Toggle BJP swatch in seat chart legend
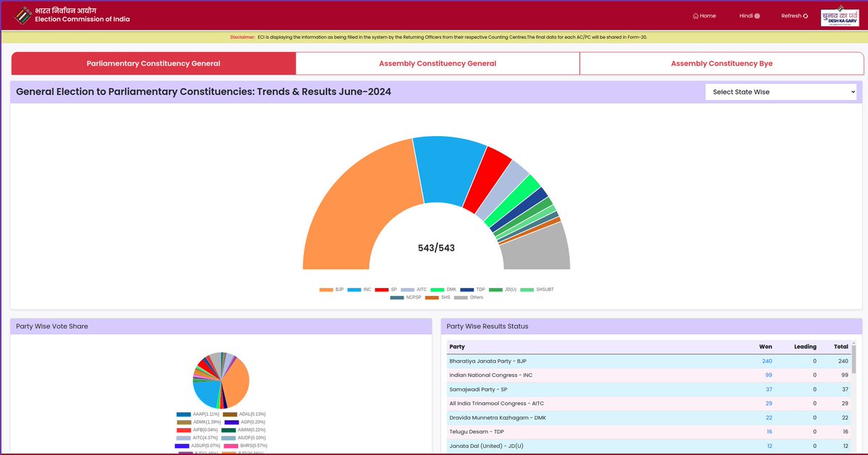The height and width of the screenshot is (455, 868). point(326,289)
